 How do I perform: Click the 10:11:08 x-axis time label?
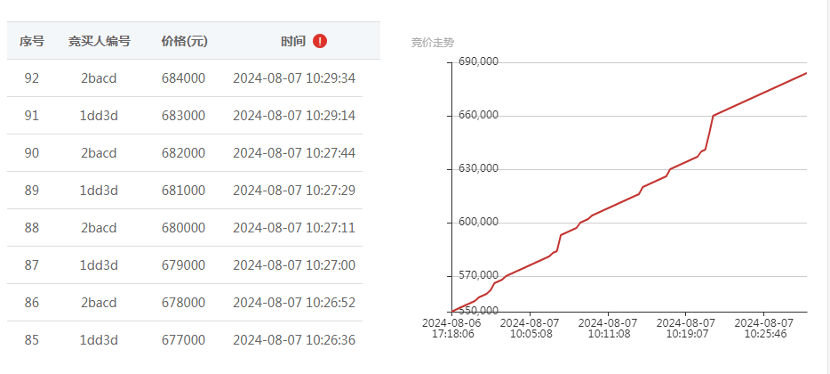pyautogui.click(x=608, y=334)
